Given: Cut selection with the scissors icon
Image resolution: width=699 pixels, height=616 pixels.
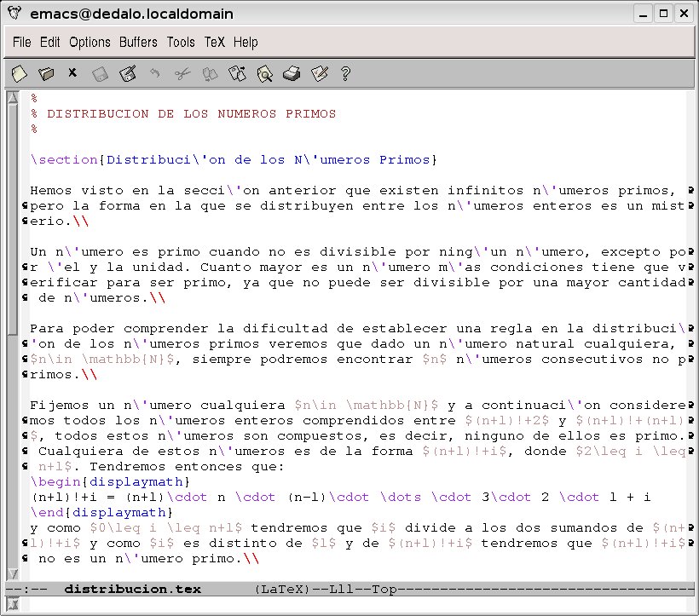Looking at the screenshot, I should (x=182, y=73).
